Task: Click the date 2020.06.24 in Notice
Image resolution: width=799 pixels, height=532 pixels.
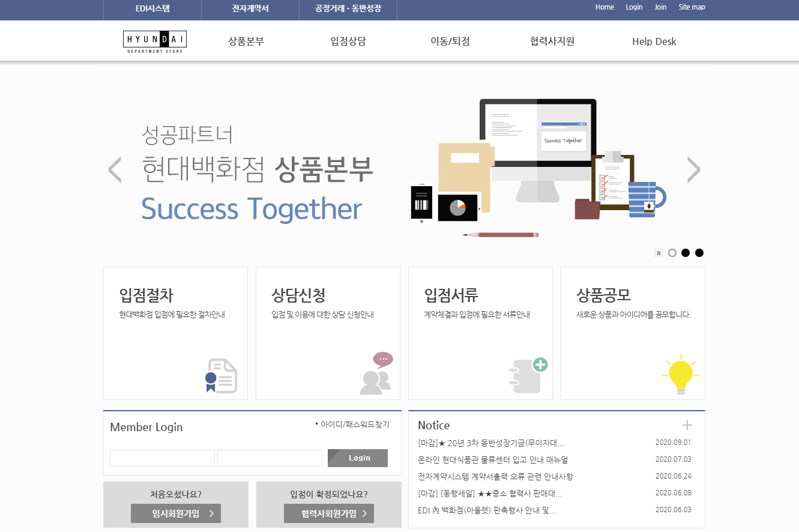Action: 674,476
